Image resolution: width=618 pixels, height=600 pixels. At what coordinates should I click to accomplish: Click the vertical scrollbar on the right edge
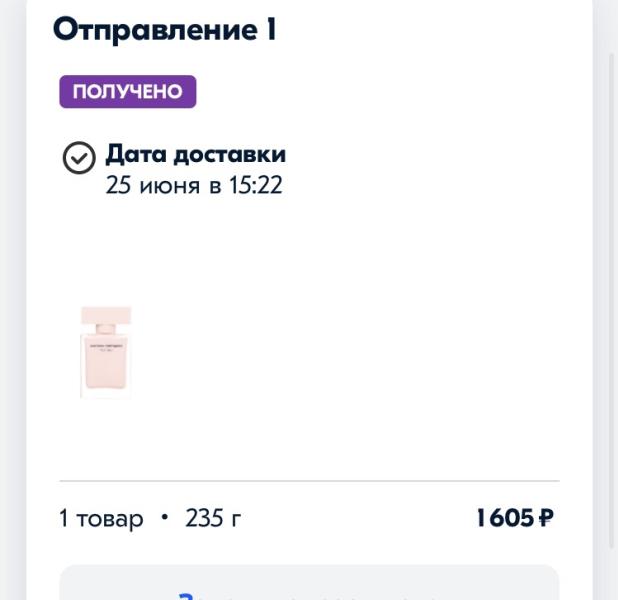[612, 300]
